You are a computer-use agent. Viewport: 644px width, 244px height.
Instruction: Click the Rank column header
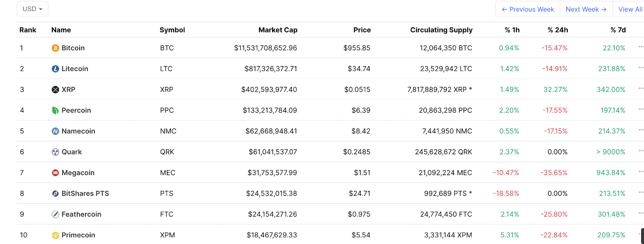(x=28, y=30)
